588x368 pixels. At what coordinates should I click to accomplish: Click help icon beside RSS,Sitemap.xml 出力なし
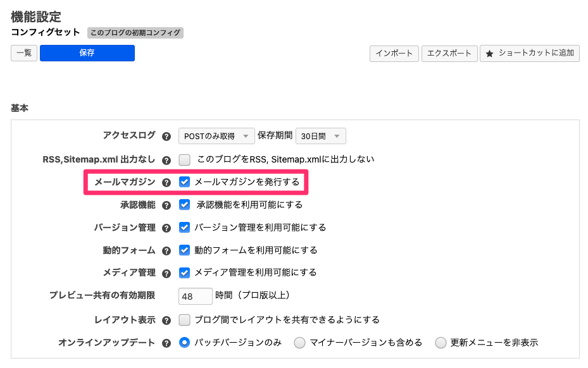166,161
